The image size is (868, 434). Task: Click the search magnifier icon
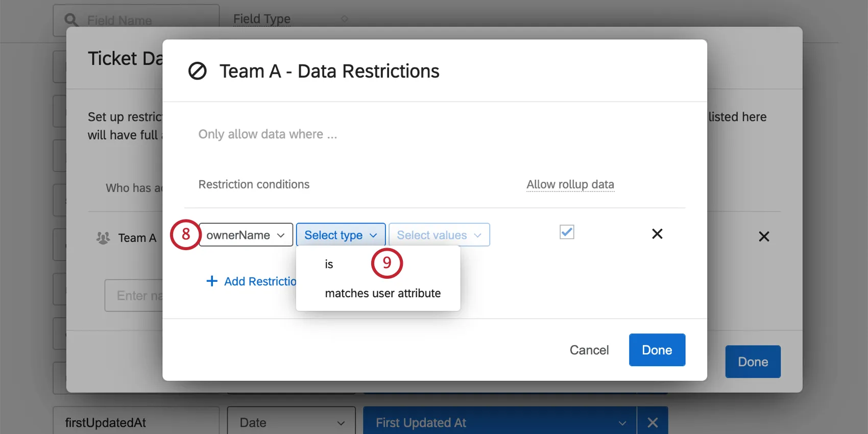coord(71,20)
